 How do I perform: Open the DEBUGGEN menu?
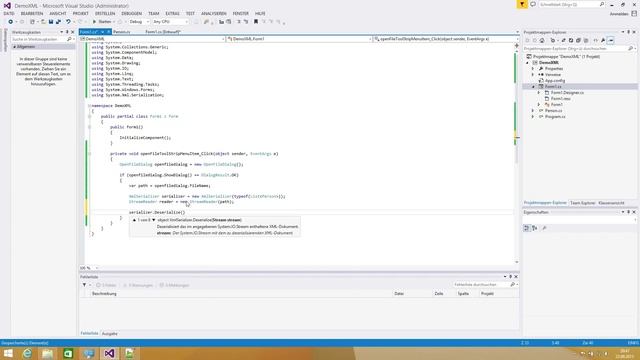[131, 13]
